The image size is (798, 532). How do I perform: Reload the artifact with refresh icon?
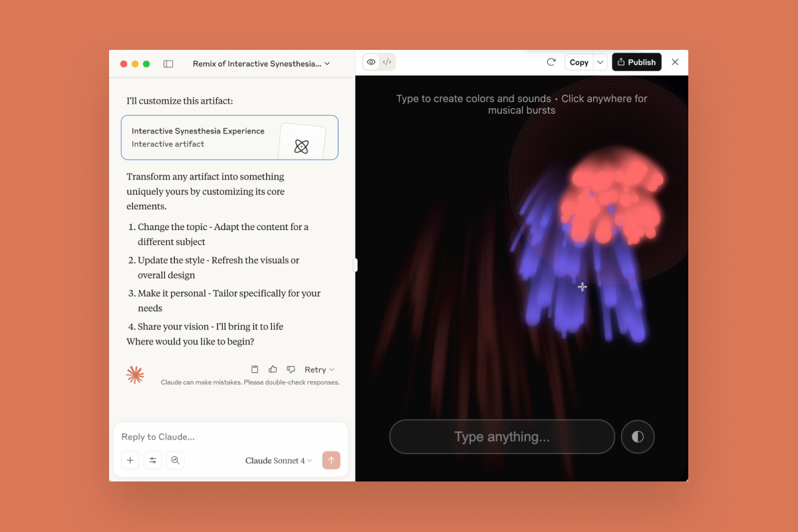click(551, 62)
